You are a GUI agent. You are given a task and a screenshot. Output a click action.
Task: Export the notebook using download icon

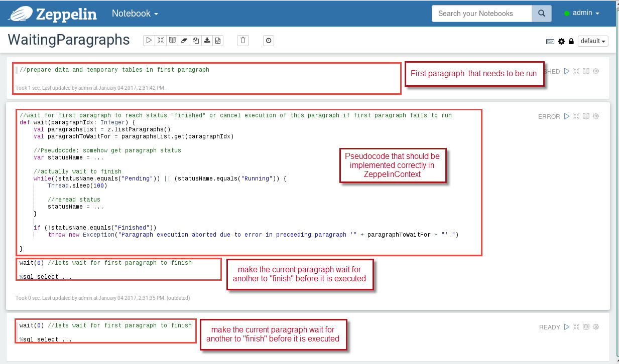pos(207,40)
